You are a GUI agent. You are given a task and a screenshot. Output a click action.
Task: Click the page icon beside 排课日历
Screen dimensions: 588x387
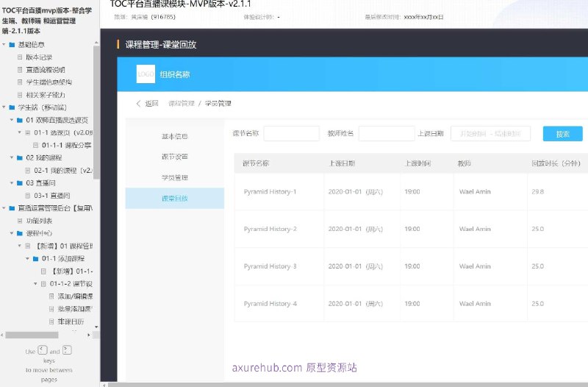[x=51, y=322]
